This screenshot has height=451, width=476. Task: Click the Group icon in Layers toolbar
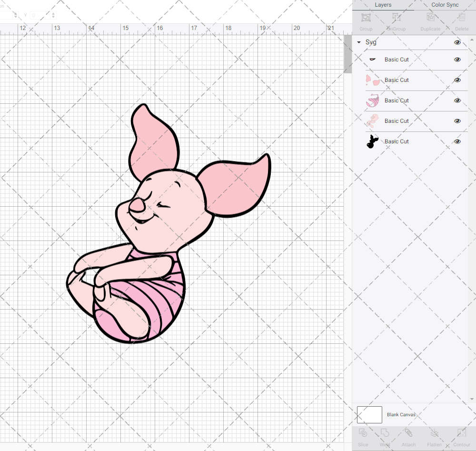point(366,18)
